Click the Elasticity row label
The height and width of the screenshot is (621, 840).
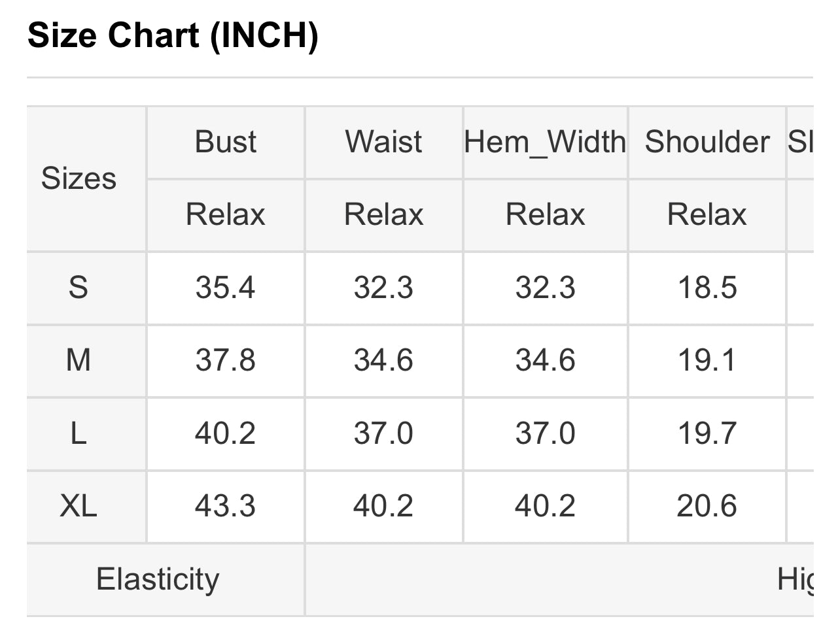(x=158, y=579)
